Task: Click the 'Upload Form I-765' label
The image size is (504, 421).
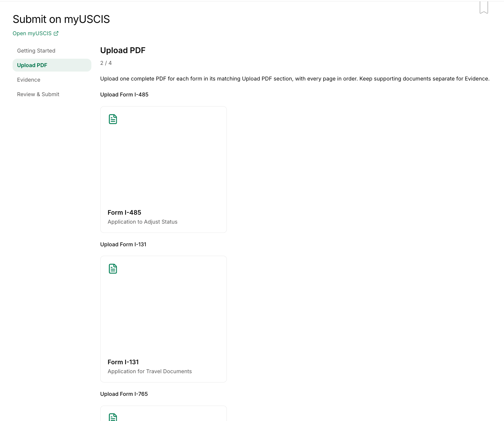Action: point(124,394)
